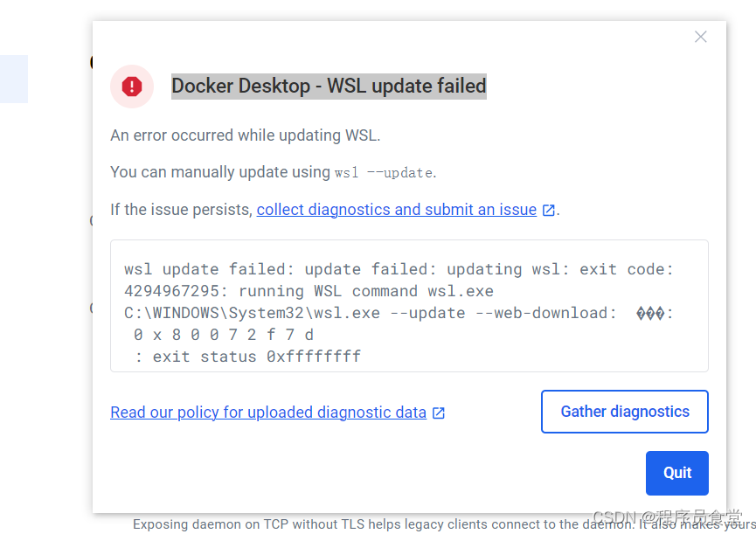Image resolution: width=756 pixels, height=534 pixels.
Task: Click the exit status 0xffffffff line
Action: (247, 357)
